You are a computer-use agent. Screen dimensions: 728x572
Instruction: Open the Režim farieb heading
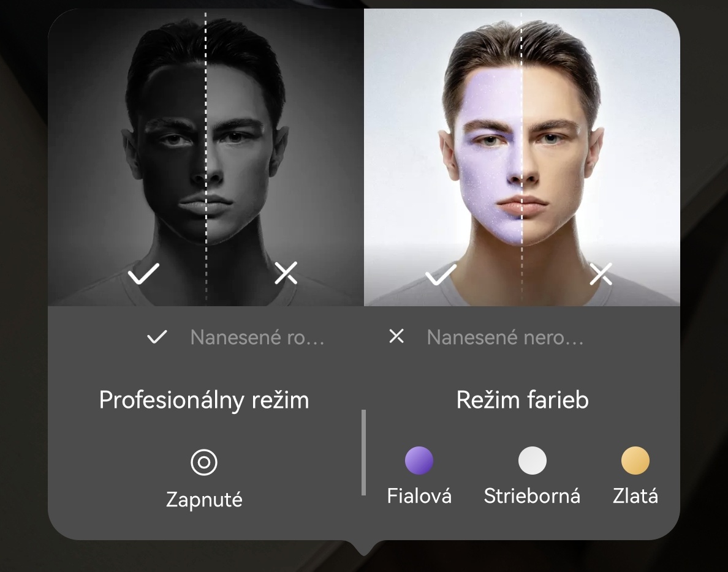click(x=522, y=400)
